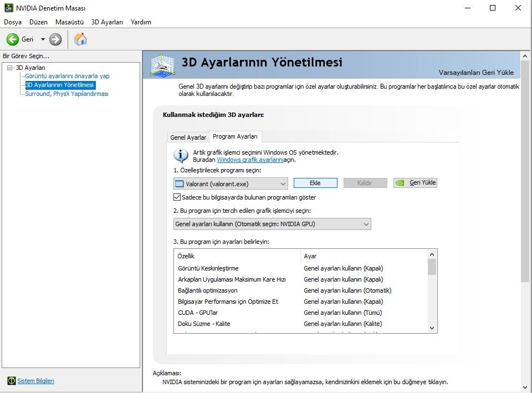Image resolution: width=532 pixels, height=393 pixels.
Task: Click the disabled Kaldır button
Action: [365, 183]
